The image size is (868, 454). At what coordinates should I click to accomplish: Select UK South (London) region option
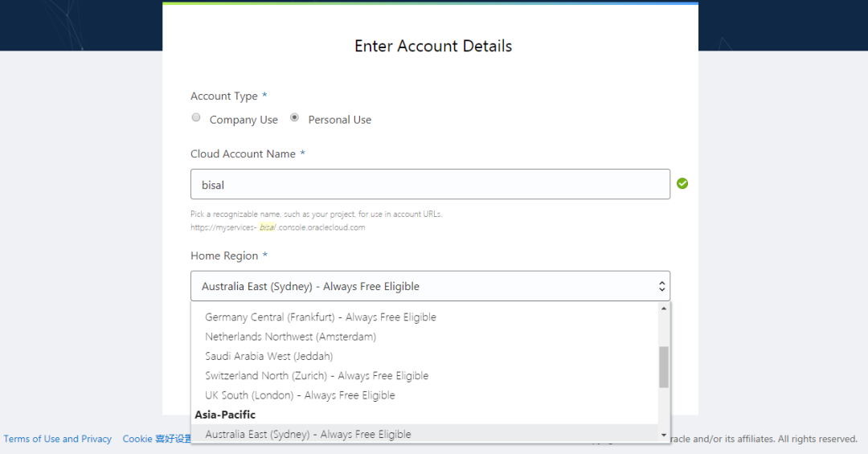click(x=300, y=395)
